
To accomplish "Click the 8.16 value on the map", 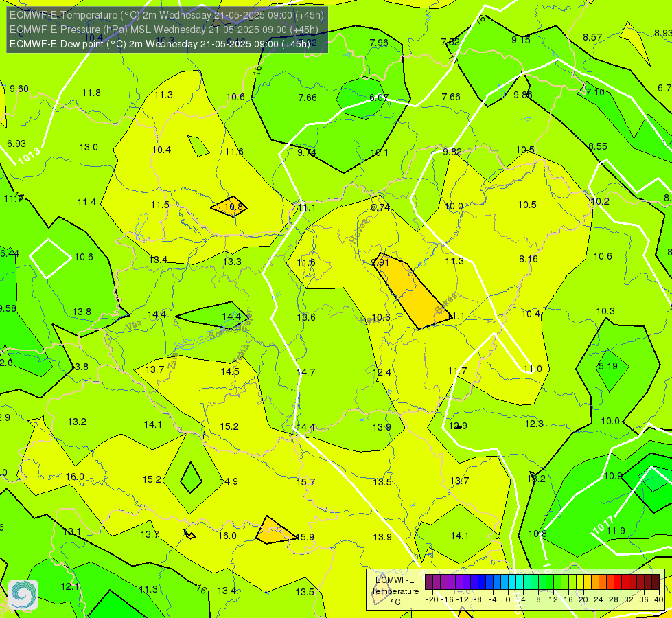I will [x=528, y=259].
